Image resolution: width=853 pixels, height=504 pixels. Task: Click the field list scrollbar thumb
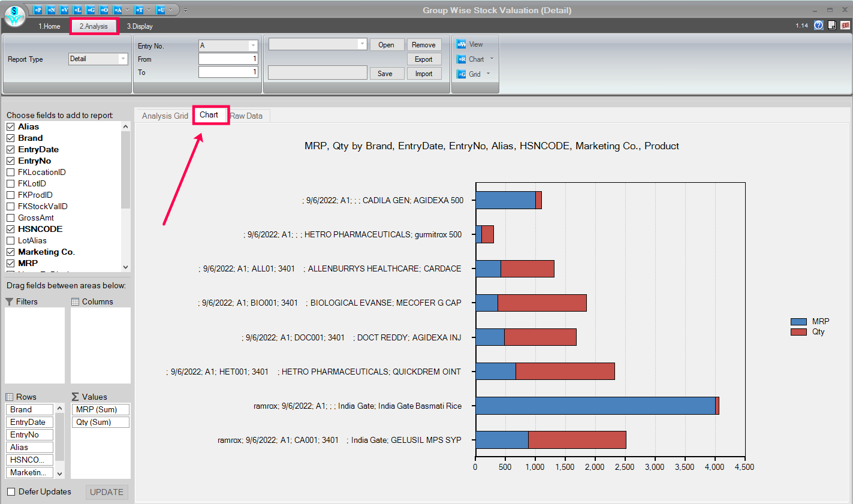click(x=125, y=170)
